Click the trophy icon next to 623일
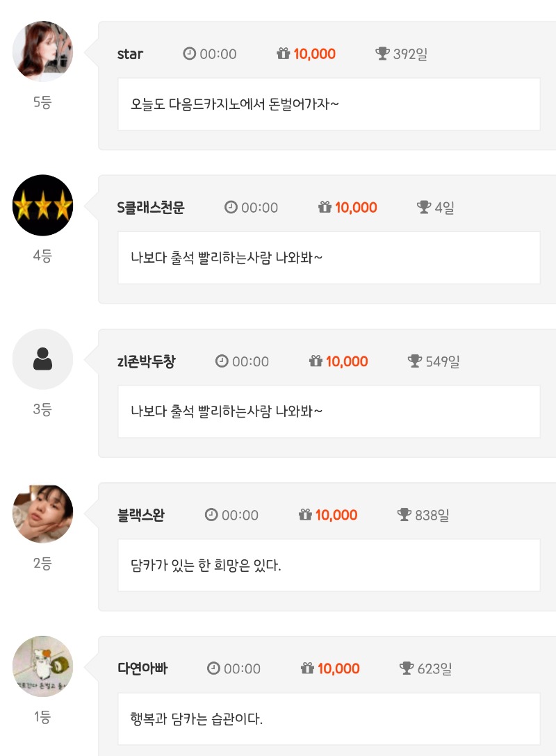The height and width of the screenshot is (756, 556). tap(407, 668)
